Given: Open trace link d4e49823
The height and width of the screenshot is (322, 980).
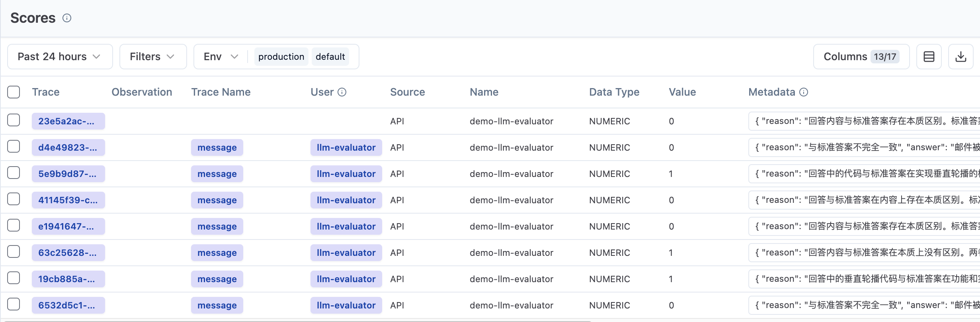Looking at the screenshot, I should (x=68, y=147).
